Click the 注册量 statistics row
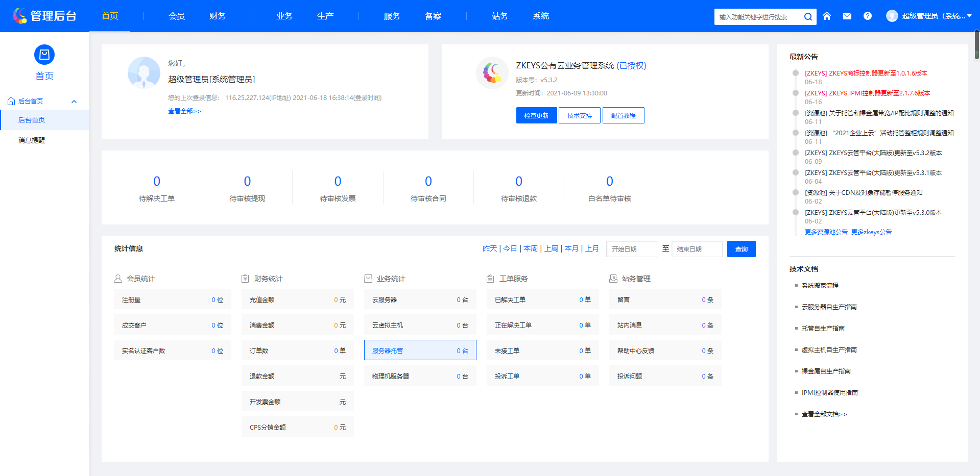Viewport: 980px width, 476px height. pyautogui.click(x=173, y=299)
